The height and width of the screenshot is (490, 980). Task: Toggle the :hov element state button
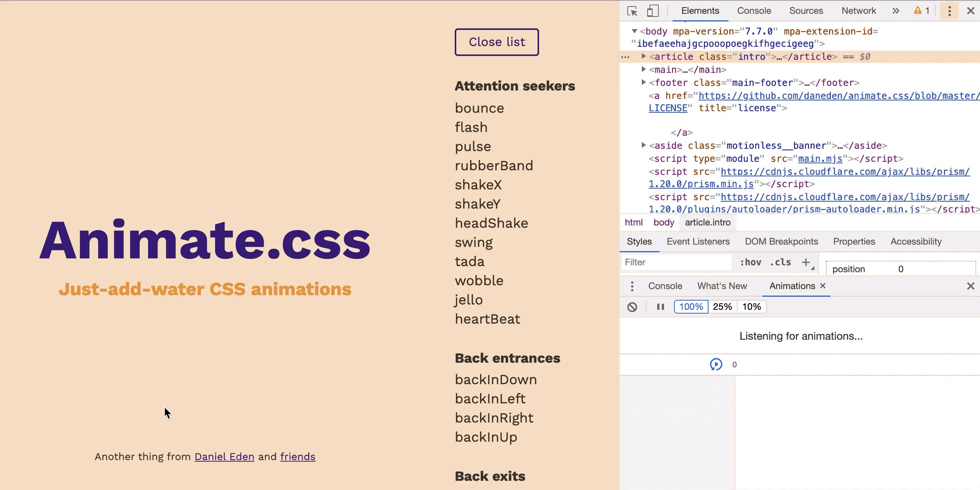[x=750, y=262]
